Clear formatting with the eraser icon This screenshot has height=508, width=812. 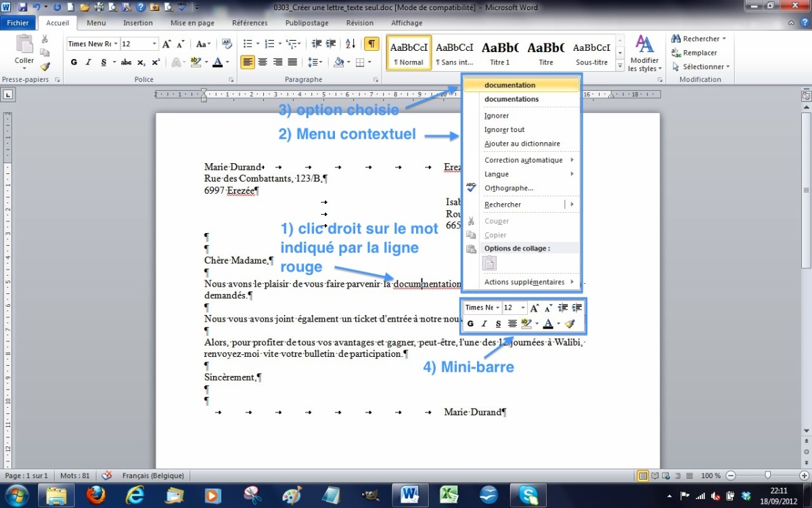(227, 44)
